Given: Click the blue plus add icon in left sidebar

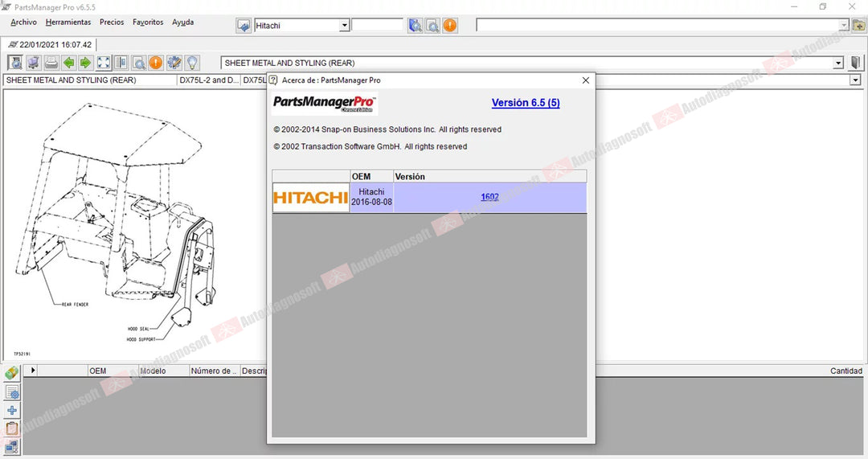Looking at the screenshot, I should click(11, 410).
